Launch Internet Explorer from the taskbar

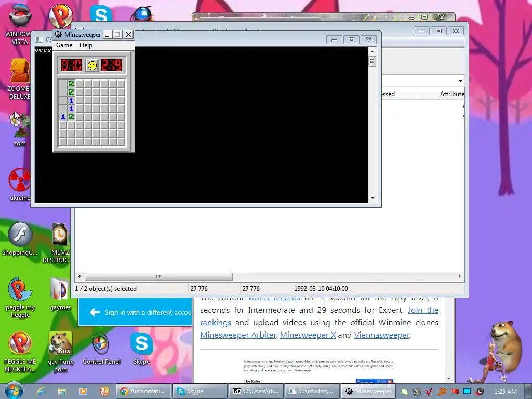point(41,391)
